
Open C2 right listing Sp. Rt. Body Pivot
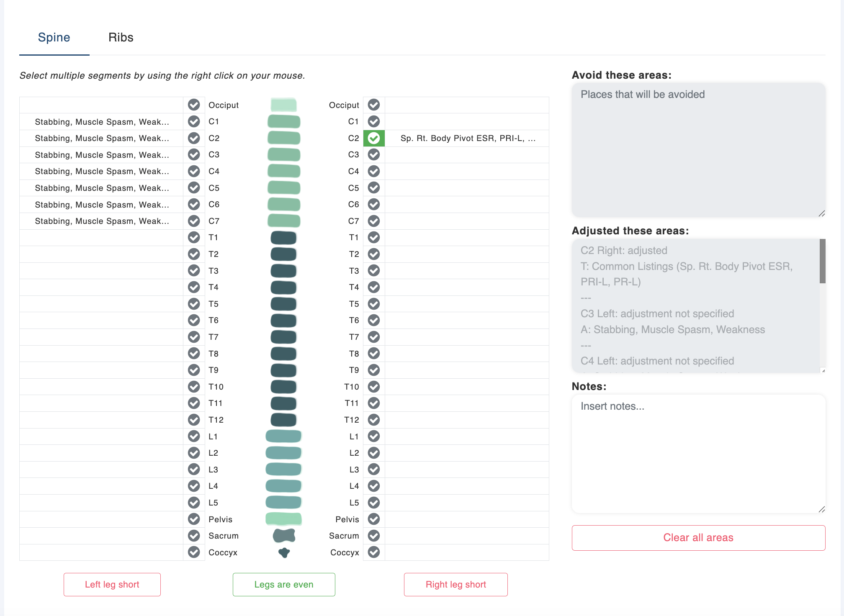click(468, 138)
